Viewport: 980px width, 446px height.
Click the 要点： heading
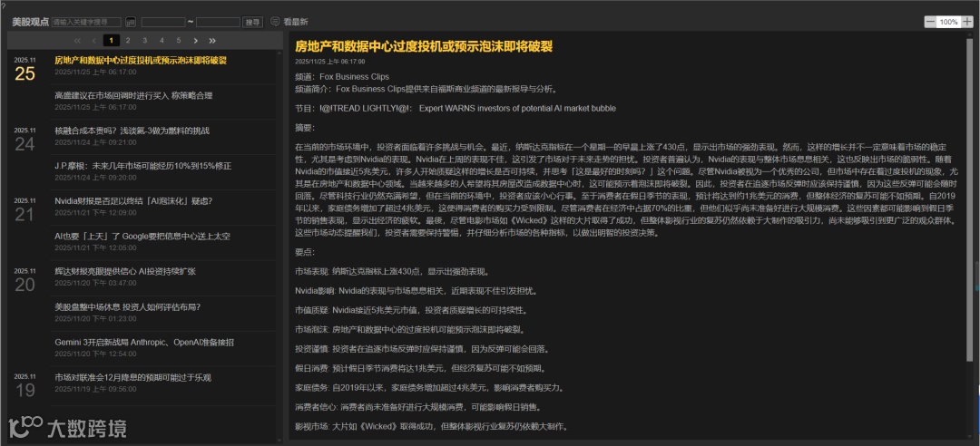[x=305, y=252]
